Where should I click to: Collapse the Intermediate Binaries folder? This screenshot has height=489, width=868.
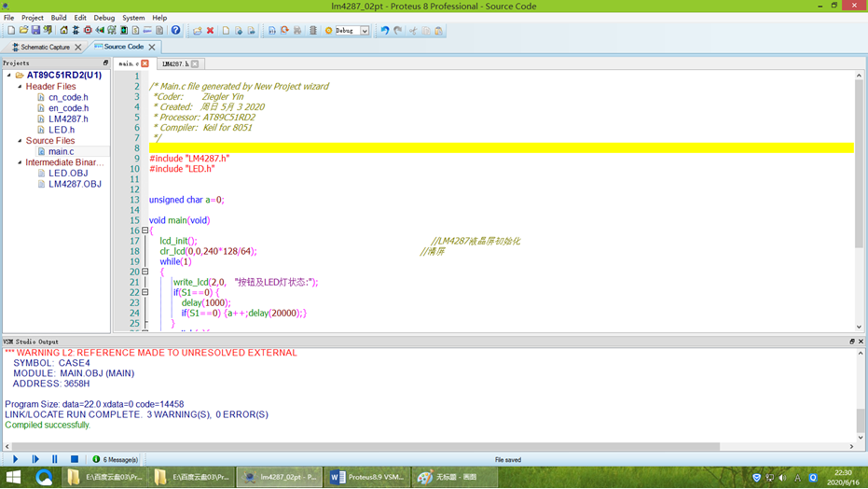tap(20, 162)
